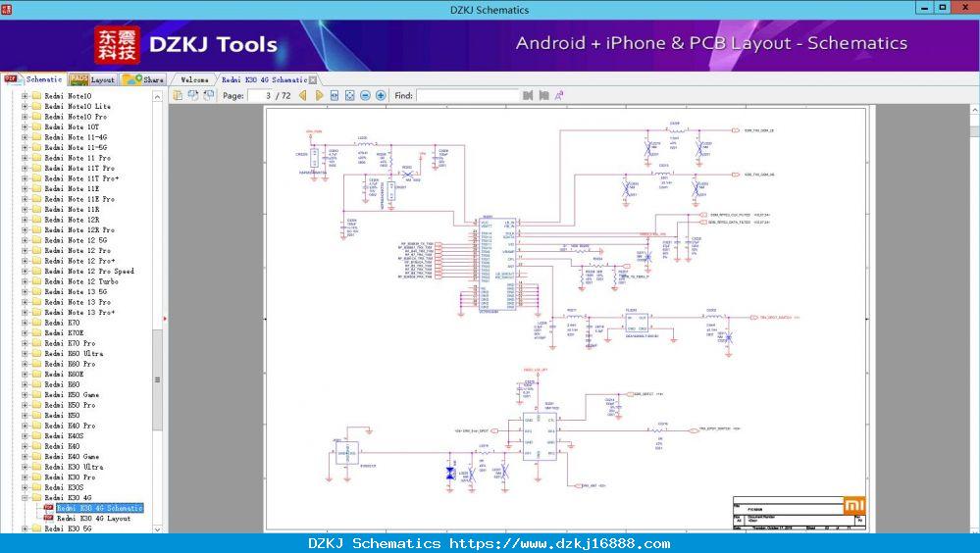Expand the Redmi K40 Pro node
This screenshot has width=980, height=553.
25,426
